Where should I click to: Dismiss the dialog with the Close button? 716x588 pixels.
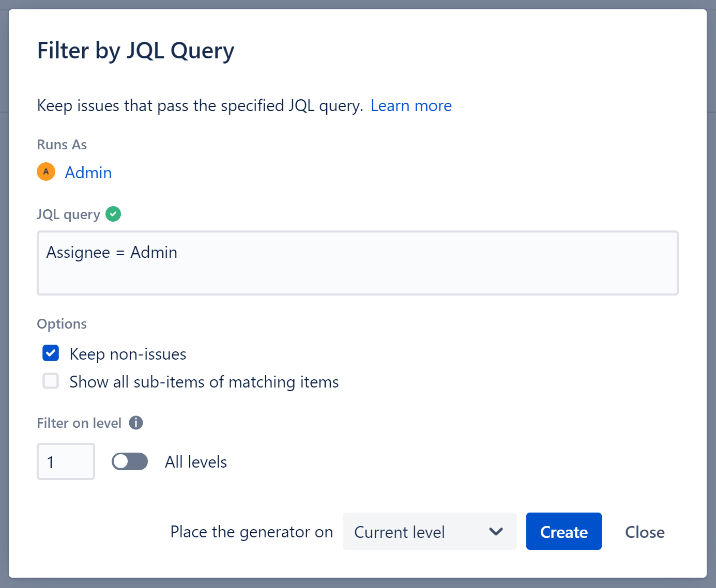point(644,532)
